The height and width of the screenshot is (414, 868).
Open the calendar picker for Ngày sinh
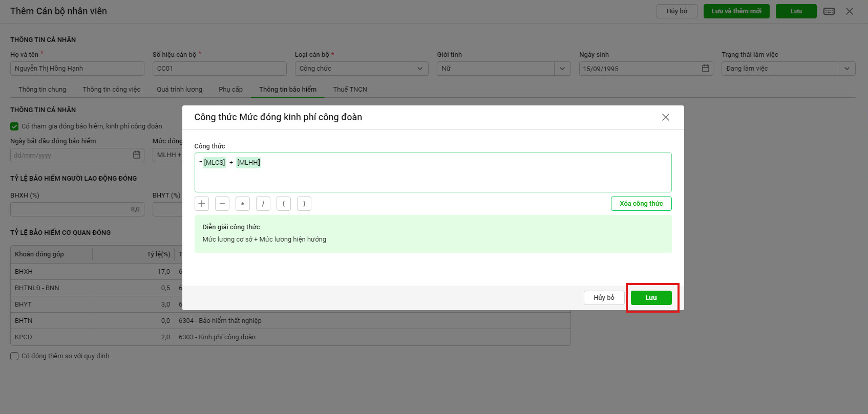coord(706,69)
